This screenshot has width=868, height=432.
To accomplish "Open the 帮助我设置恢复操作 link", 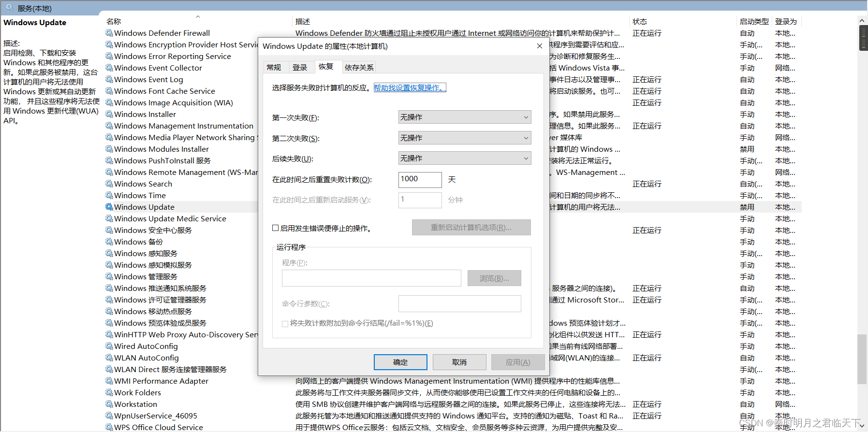I will pos(410,87).
